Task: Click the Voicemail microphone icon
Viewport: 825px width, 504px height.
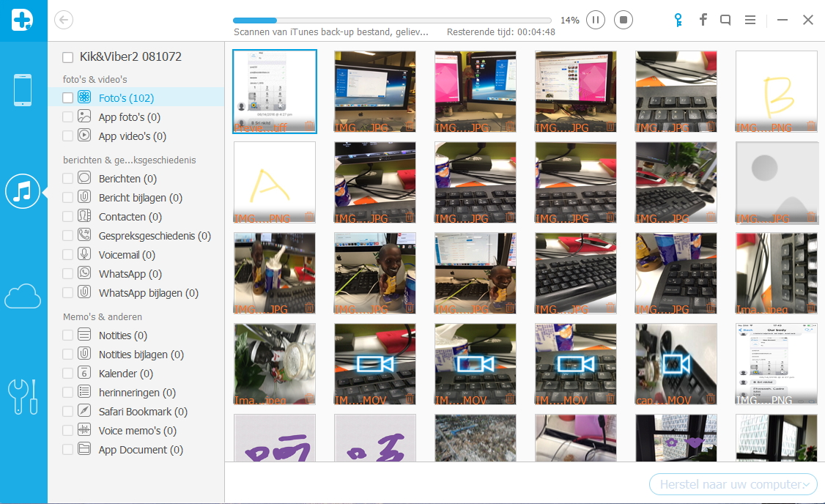Action: pos(84,253)
